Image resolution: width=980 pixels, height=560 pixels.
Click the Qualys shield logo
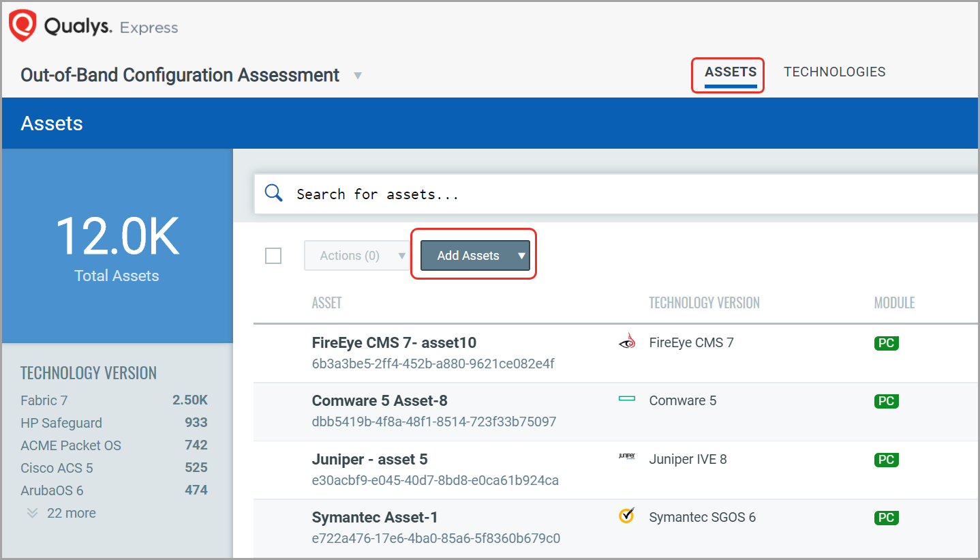22,27
